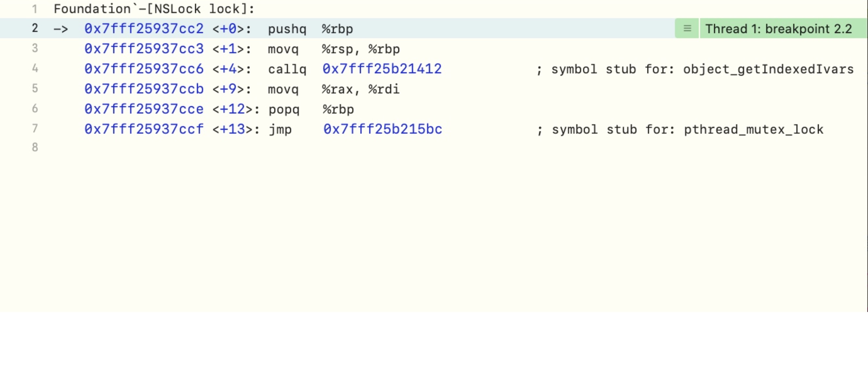Click address 0x7fff25937cce
The width and height of the screenshot is (868, 390).
coord(144,109)
